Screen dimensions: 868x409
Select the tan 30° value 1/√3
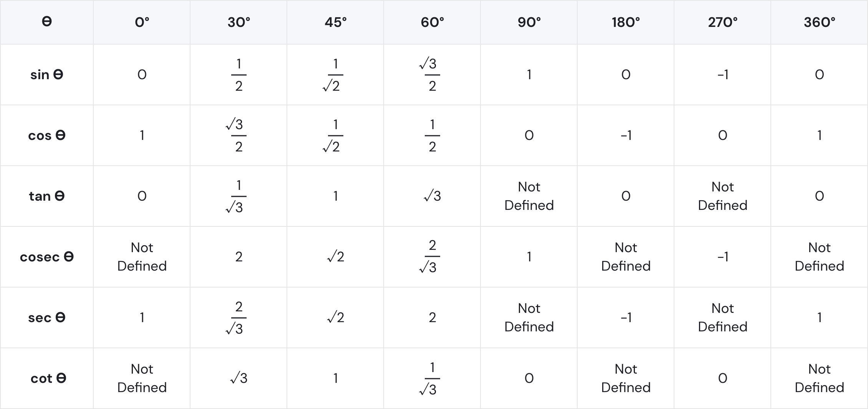[239, 196]
